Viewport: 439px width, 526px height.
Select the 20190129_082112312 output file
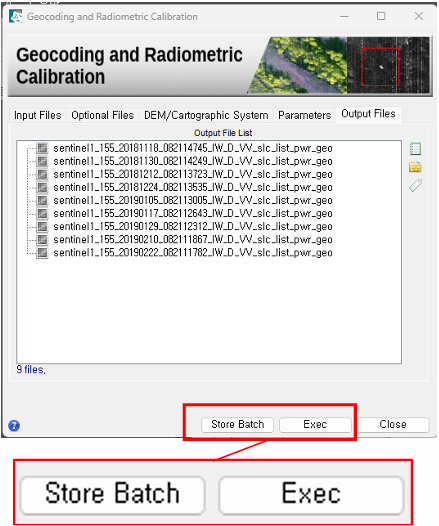(193, 226)
